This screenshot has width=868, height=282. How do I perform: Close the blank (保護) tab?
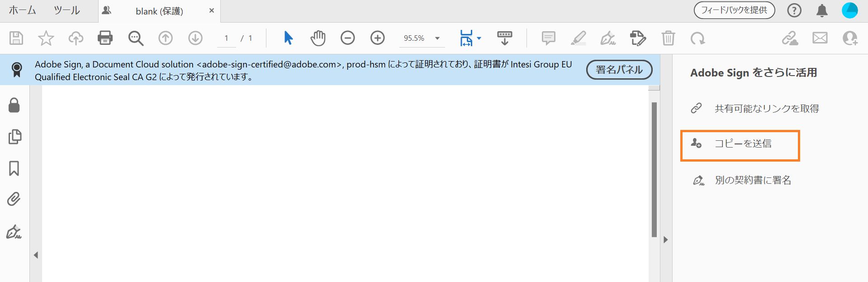click(211, 10)
